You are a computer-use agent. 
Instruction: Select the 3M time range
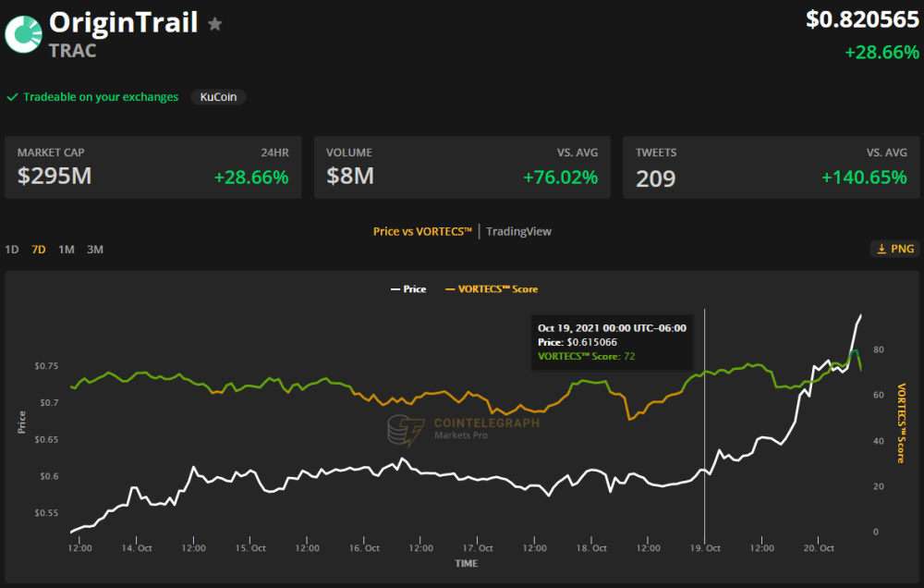pyautogui.click(x=95, y=250)
